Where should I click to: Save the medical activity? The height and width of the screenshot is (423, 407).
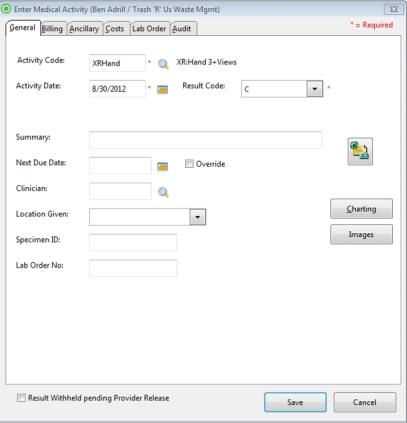295,402
